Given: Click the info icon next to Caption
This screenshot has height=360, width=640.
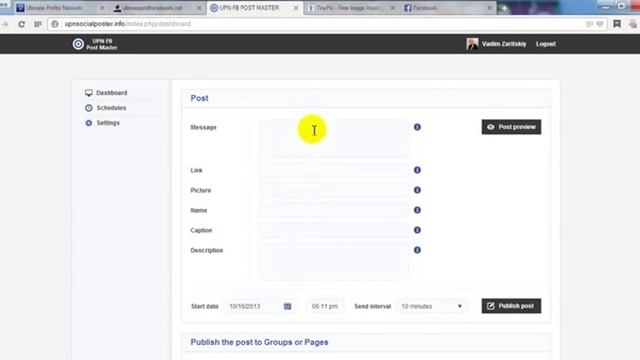Looking at the screenshot, I should pyautogui.click(x=417, y=230).
